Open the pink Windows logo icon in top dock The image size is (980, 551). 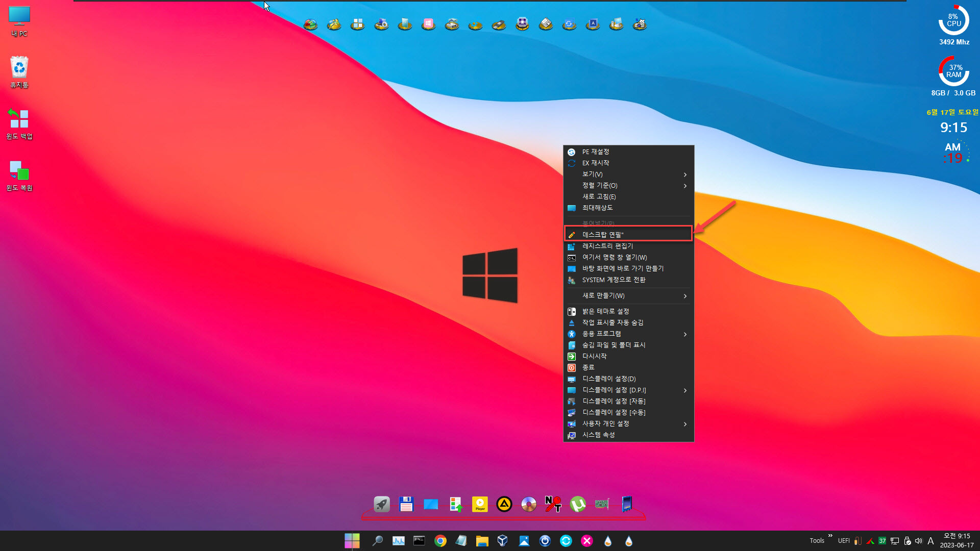(428, 24)
